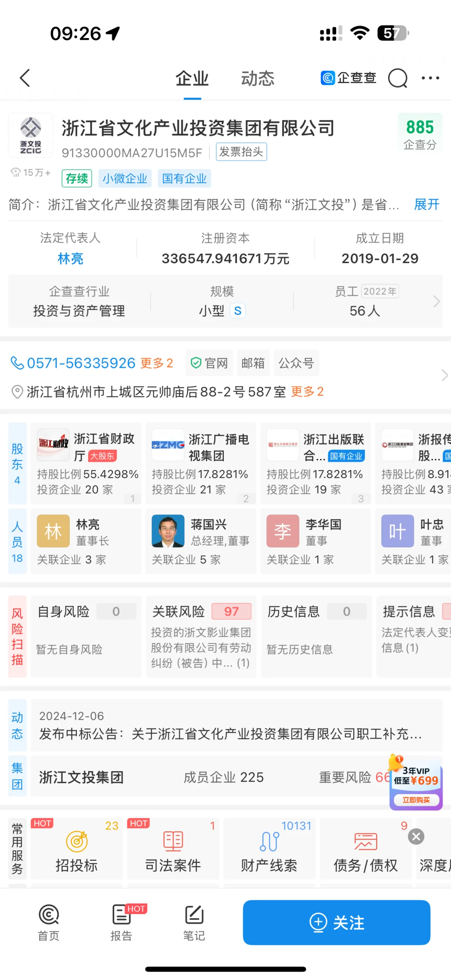
Task: Tap 李华国 avatar tile
Action: [283, 531]
